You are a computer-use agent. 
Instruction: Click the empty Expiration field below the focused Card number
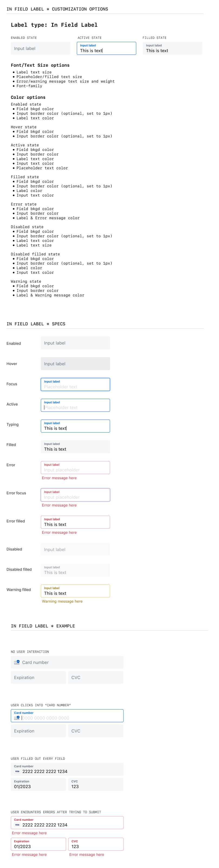(38, 731)
